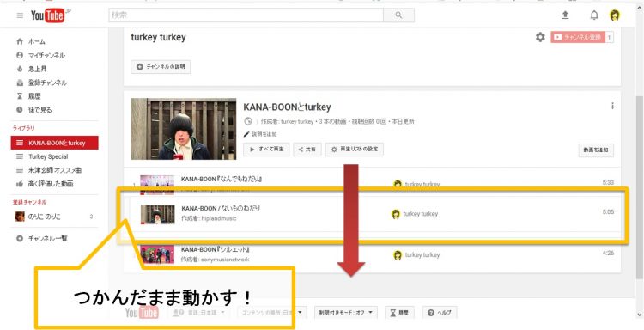
Task: Open author link hiplandmusic
Action: pyautogui.click(x=218, y=218)
